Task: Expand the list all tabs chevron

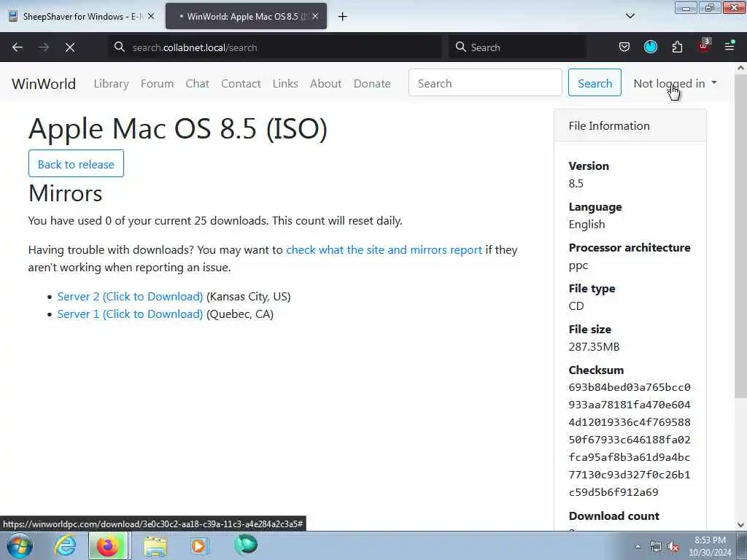Action: (630, 16)
